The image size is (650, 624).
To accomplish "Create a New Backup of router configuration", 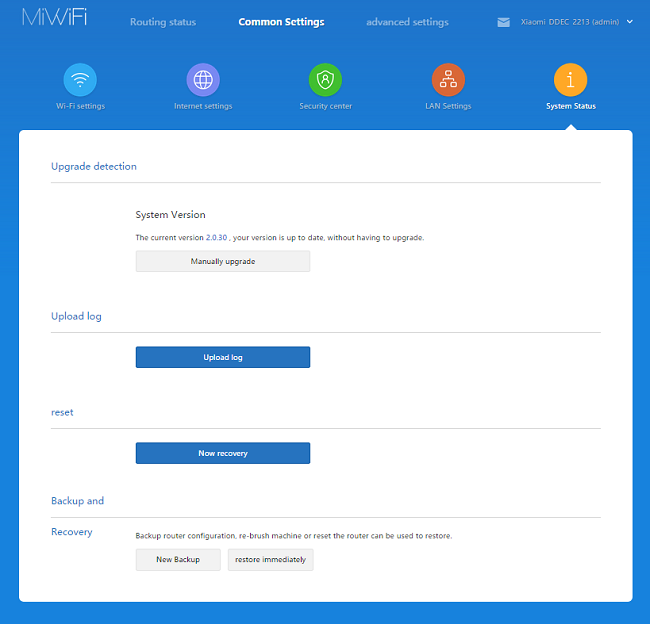I will [x=178, y=560].
